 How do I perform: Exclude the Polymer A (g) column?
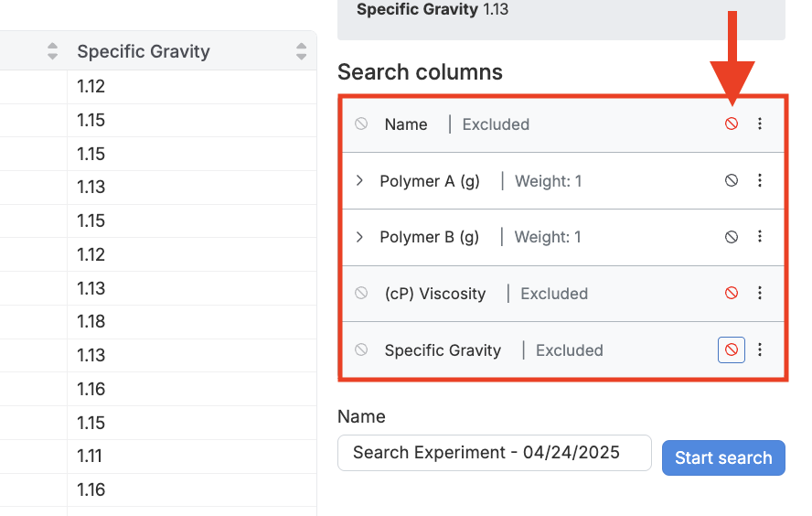pos(732,181)
